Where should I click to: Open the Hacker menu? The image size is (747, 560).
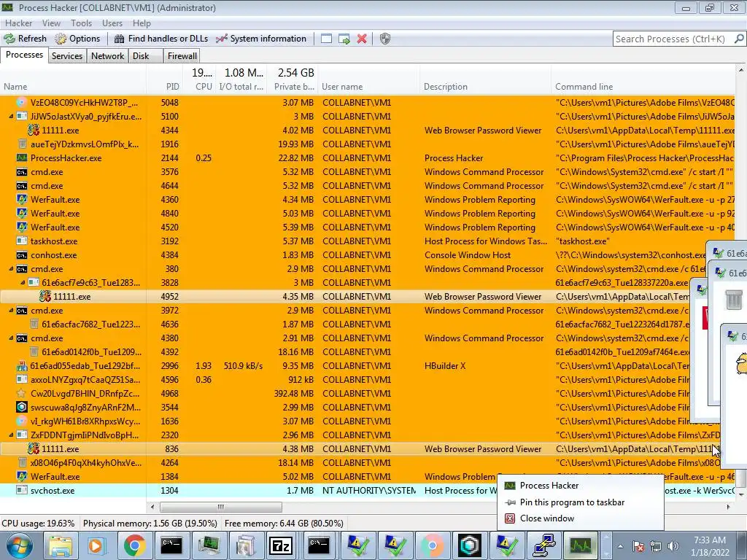tap(18, 23)
